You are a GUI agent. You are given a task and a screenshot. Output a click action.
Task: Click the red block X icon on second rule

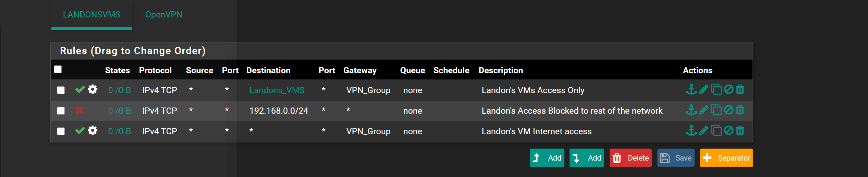pos(79,110)
